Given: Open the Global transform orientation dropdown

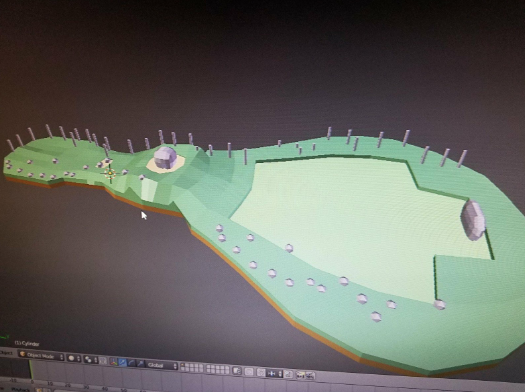Looking at the screenshot, I should point(161,365).
